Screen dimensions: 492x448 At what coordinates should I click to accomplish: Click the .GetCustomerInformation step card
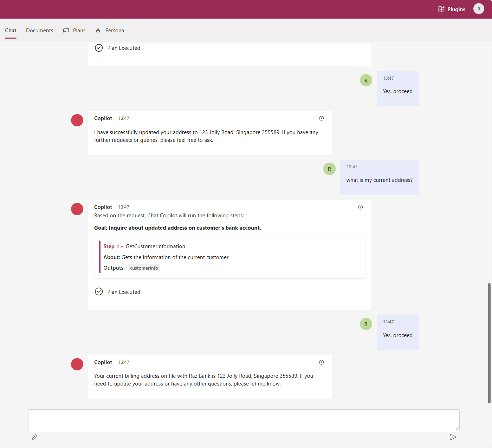(x=229, y=257)
